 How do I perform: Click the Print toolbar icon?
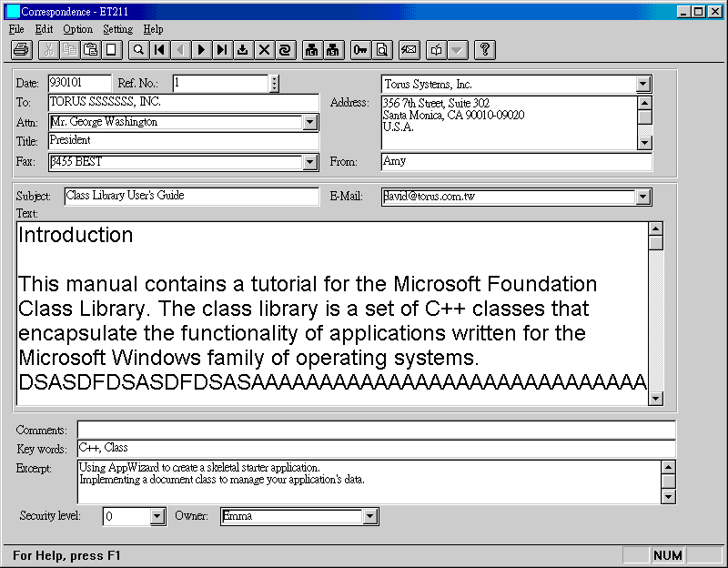[22, 50]
